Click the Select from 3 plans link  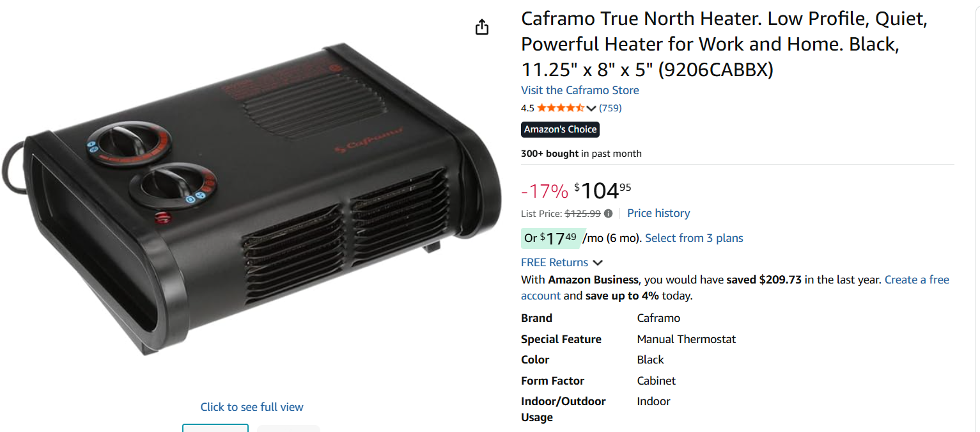(694, 238)
